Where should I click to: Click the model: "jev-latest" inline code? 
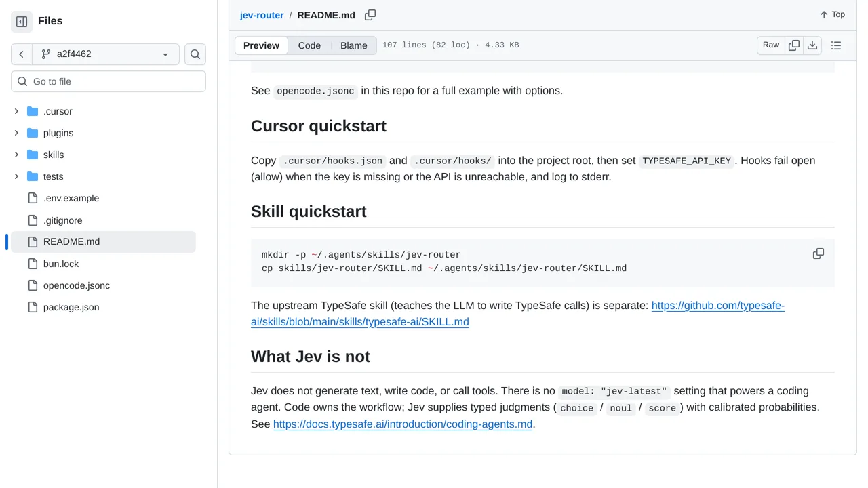pos(614,391)
